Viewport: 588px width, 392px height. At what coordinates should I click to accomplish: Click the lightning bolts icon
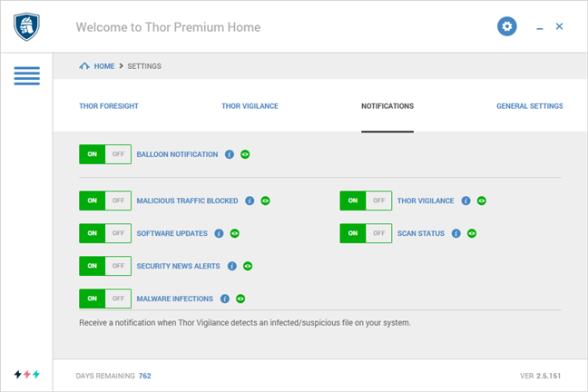tap(27, 374)
